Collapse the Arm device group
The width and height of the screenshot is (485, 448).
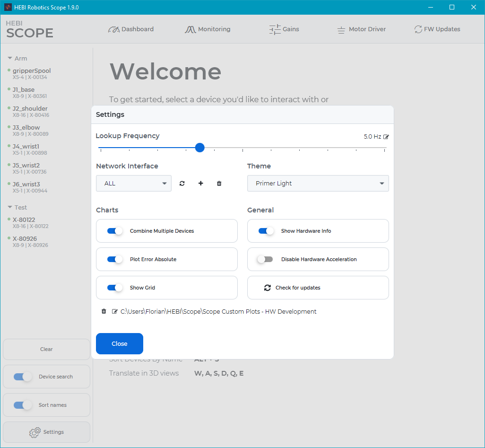(10, 59)
